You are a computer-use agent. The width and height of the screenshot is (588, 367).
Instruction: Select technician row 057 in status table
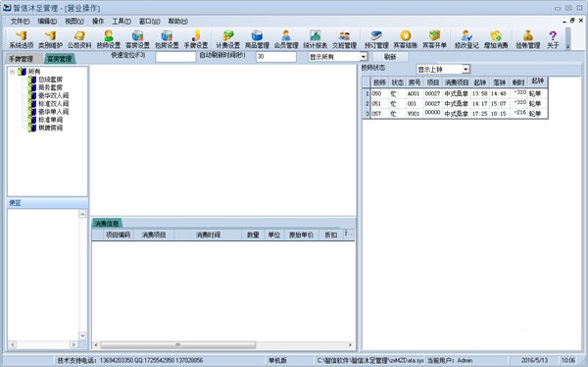pos(455,114)
